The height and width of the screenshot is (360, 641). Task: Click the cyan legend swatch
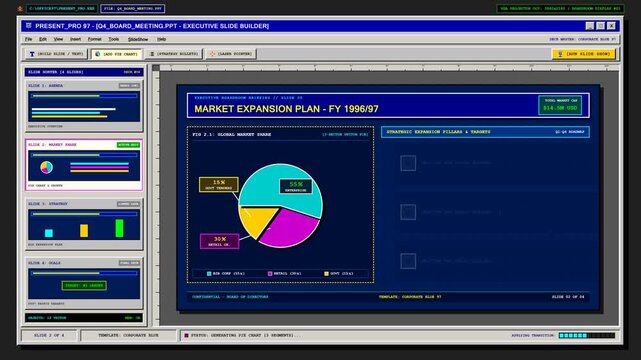[x=209, y=273]
